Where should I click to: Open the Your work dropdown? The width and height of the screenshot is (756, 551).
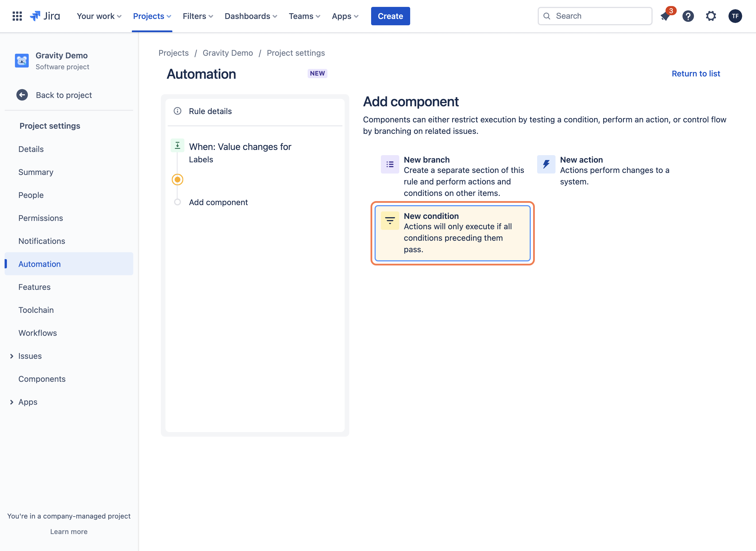[x=99, y=16]
